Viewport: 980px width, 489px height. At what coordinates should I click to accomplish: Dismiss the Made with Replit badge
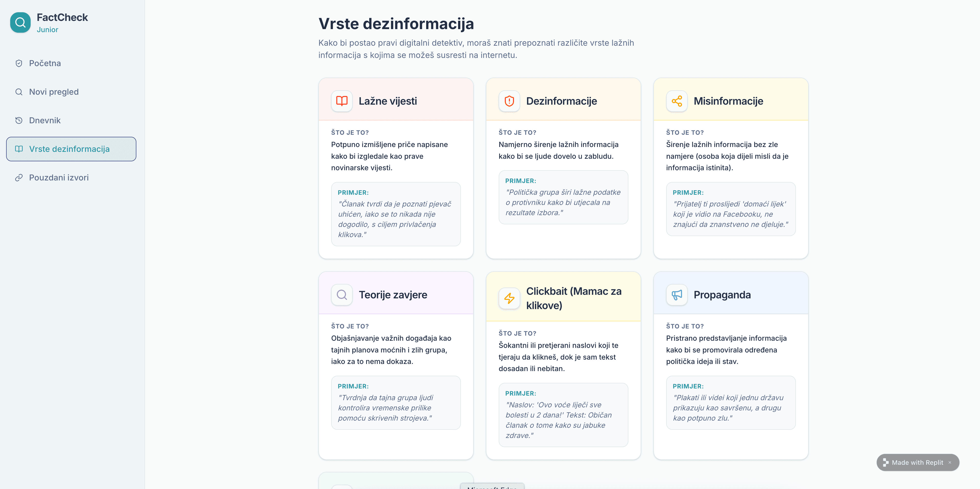(x=950, y=462)
